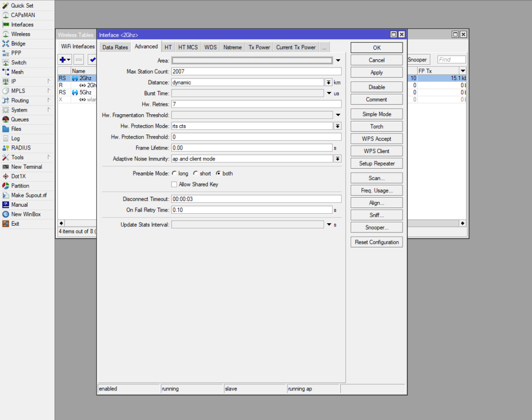Open New Terminal icon
This screenshot has height=420, width=532.
(6, 167)
